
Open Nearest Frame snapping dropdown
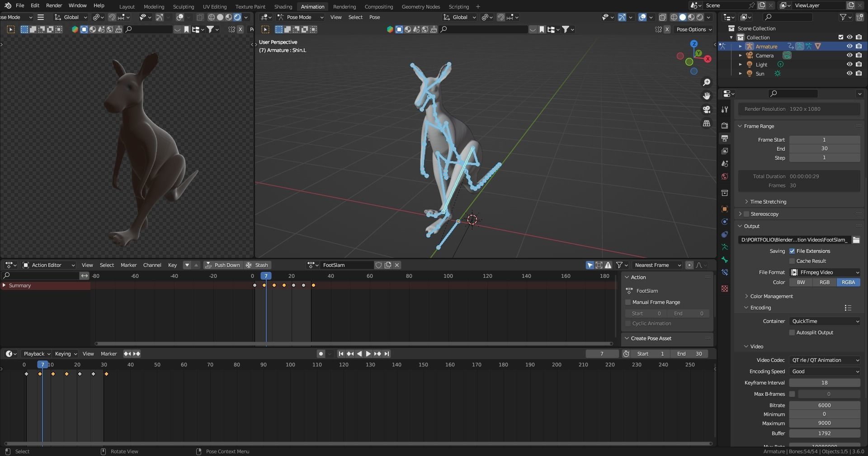(x=657, y=265)
